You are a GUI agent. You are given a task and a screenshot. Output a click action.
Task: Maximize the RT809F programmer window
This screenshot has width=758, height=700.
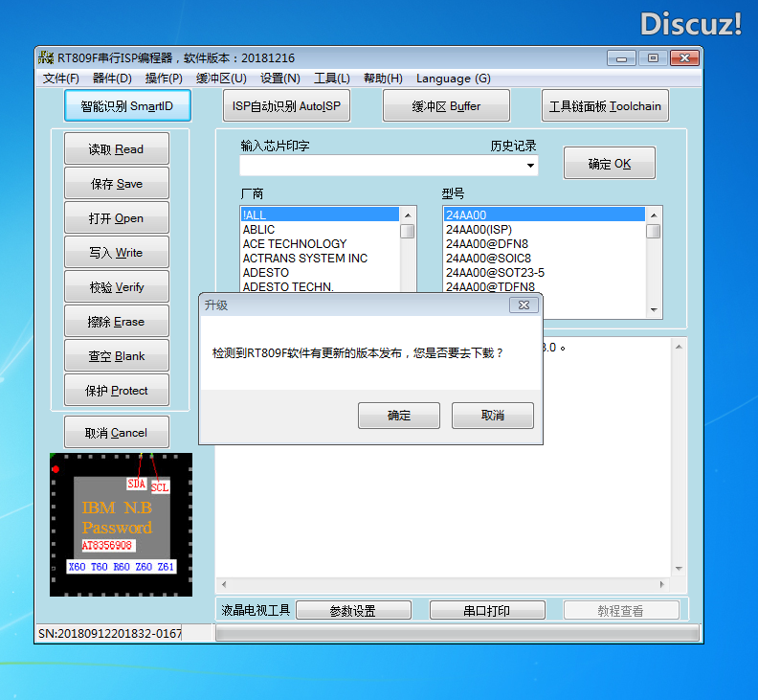click(653, 58)
